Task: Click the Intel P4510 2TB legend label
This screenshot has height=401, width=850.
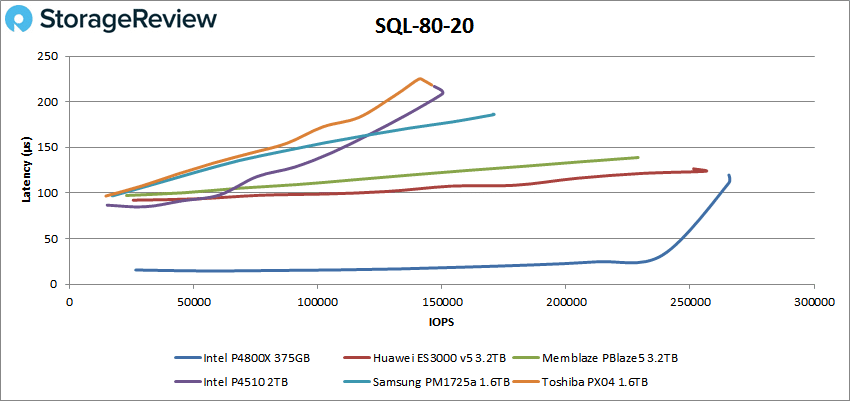Action: 245,382
